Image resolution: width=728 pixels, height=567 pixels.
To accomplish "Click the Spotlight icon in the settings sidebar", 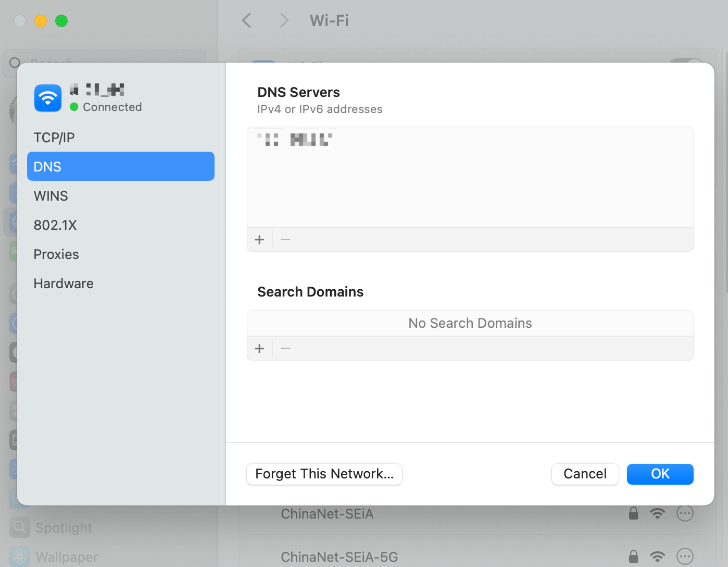I will (19, 527).
